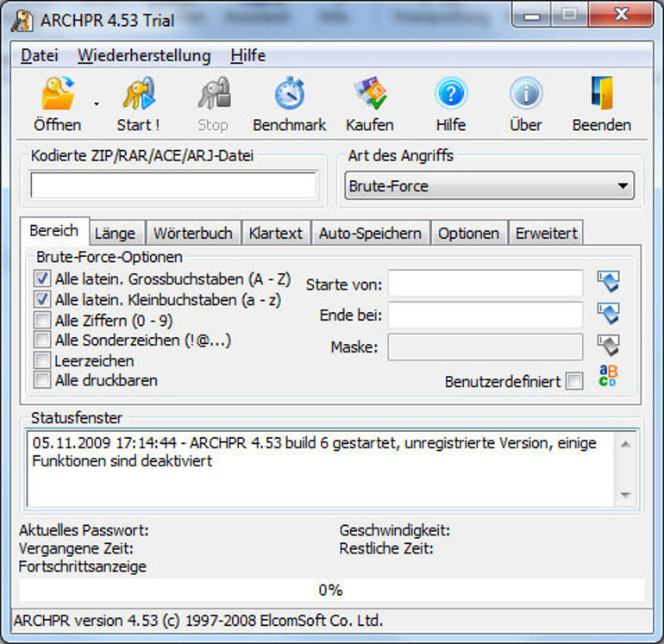Click the Kaufen purchase icon

pyautogui.click(x=371, y=93)
